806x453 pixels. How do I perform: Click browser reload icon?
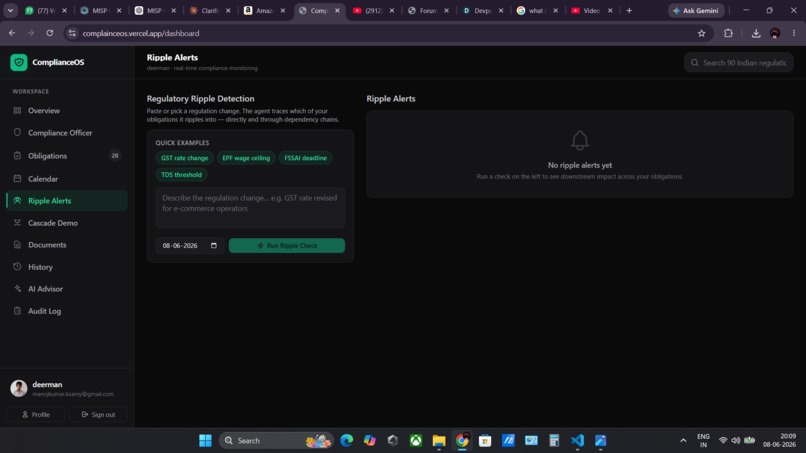(49, 33)
